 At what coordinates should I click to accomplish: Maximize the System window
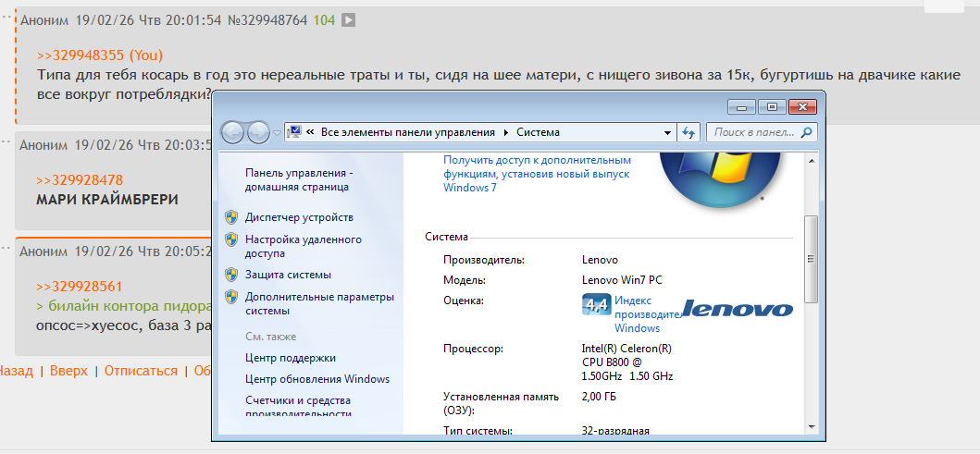click(772, 106)
